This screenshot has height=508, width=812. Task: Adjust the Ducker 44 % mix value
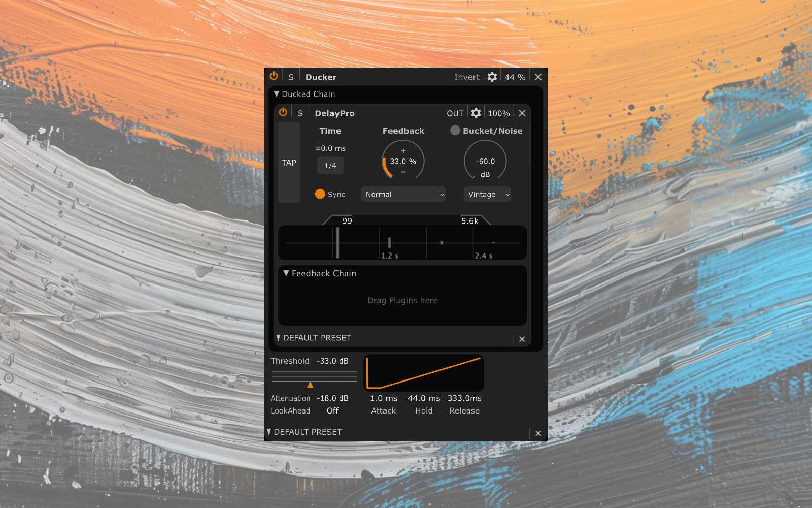515,77
